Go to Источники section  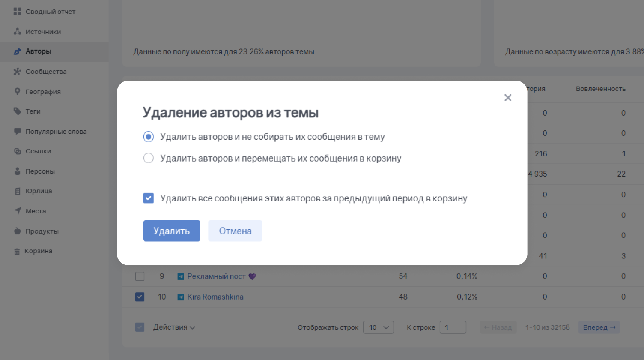43,32
